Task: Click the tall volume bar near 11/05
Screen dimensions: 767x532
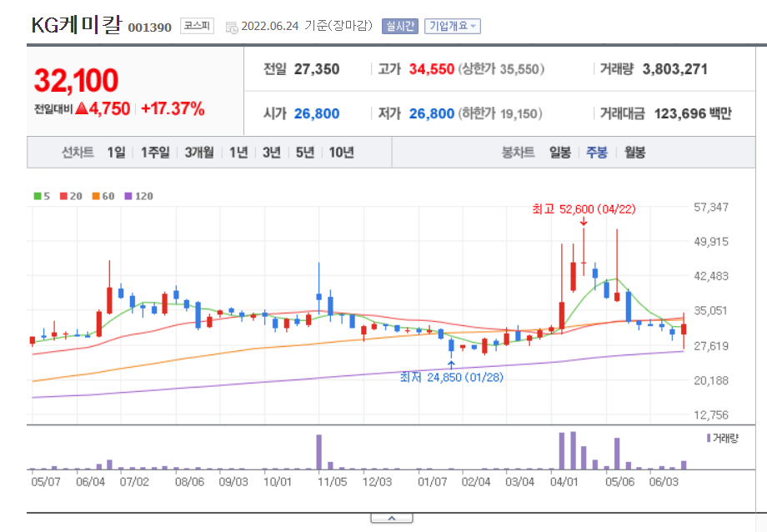Action: tap(319, 452)
